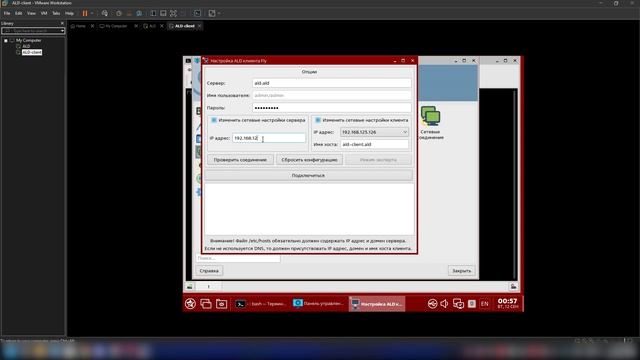Open the File menu in VMware
Screen dimensions: 640x360
[x=7, y=13]
